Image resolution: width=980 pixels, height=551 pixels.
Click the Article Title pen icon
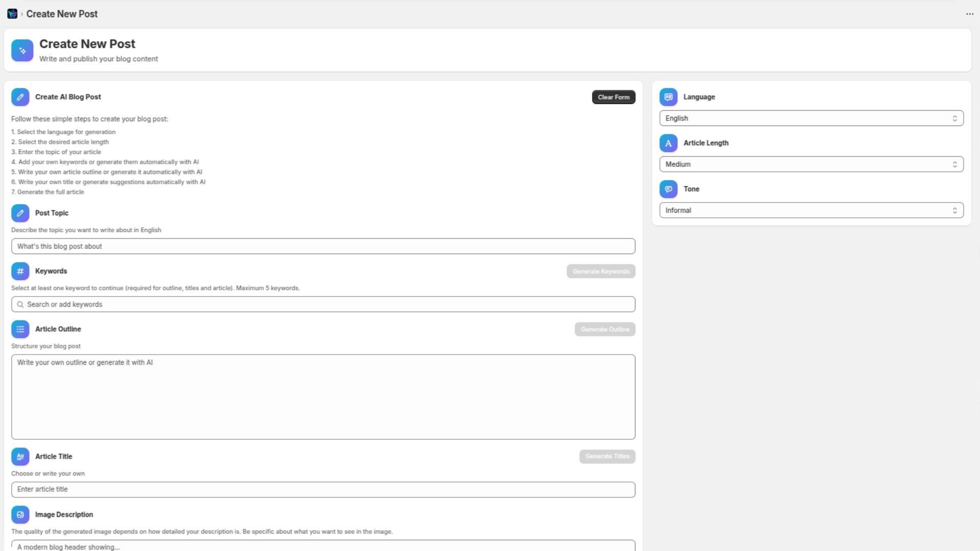pos(20,457)
